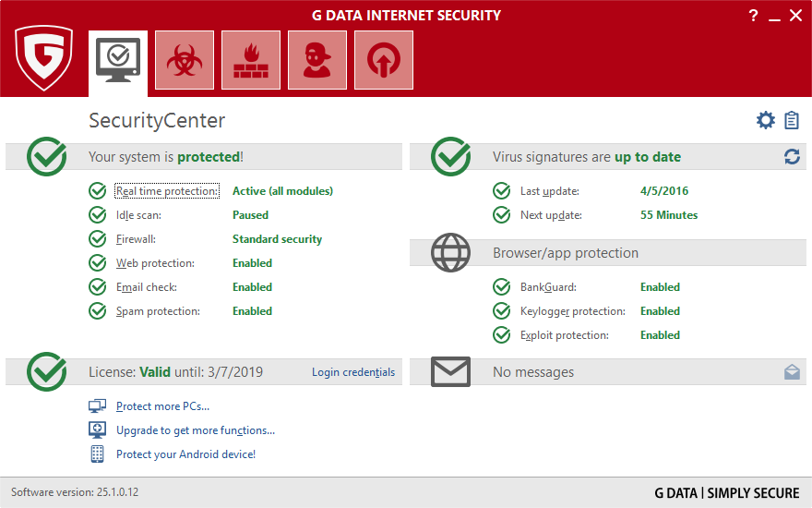
Task: Open the help question mark
Action: (x=753, y=16)
